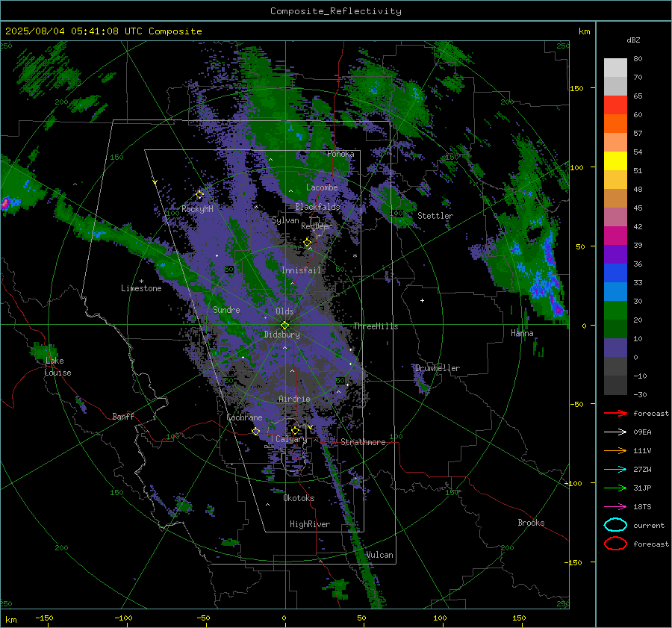Screen dimensions: 672x628
Task: Click the Olds city label
Action: (284, 311)
